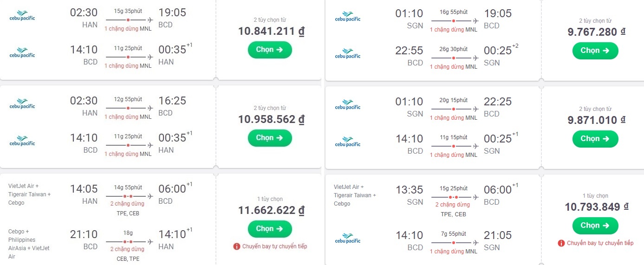Image resolution: width=644 pixels, height=265 pixels.
Task: Click warning icon beside 10.793.849 ₫ self-transfer notice
Action: click(x=561, y=243)
